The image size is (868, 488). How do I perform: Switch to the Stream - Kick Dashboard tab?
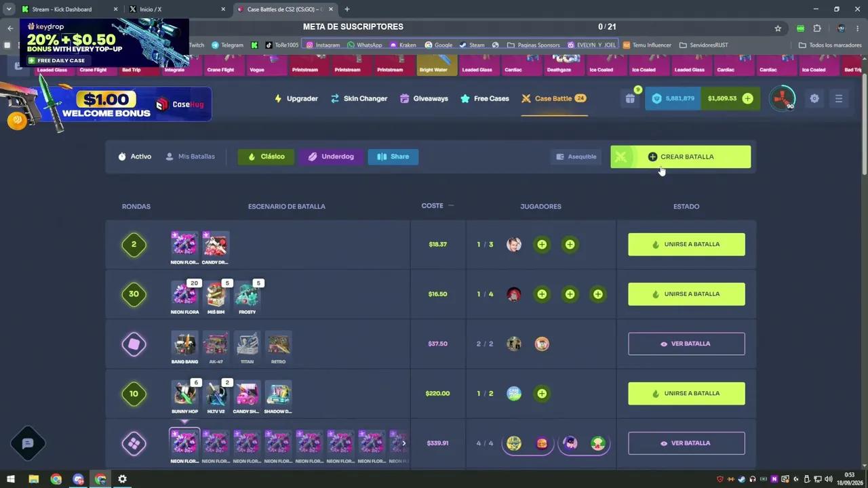71,9
